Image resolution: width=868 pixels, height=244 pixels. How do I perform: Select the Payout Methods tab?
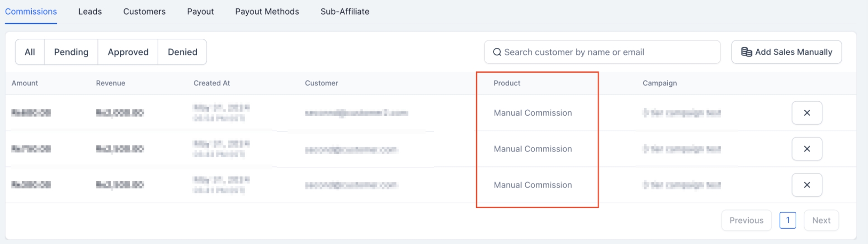pos(267,12)
